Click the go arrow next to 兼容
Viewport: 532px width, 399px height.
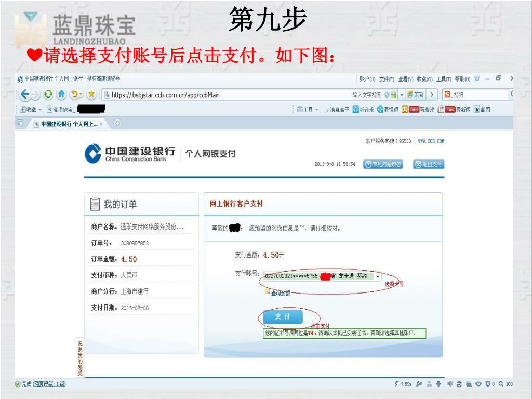coord(432,95)
